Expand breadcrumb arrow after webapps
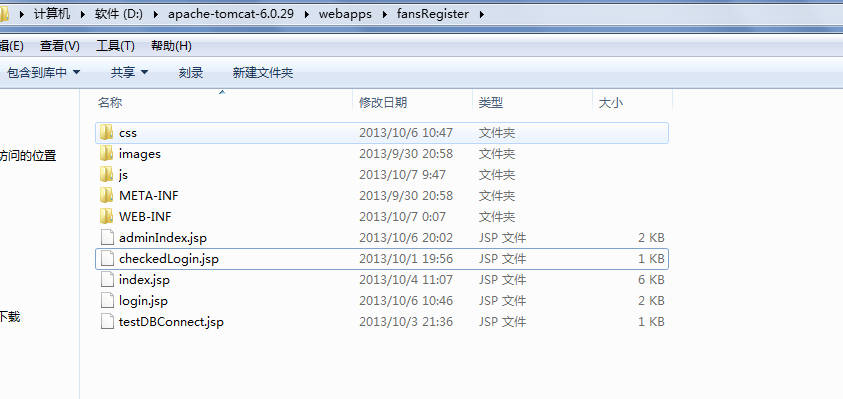The width and height of the screenshot is (843, 399). (384, 15)
